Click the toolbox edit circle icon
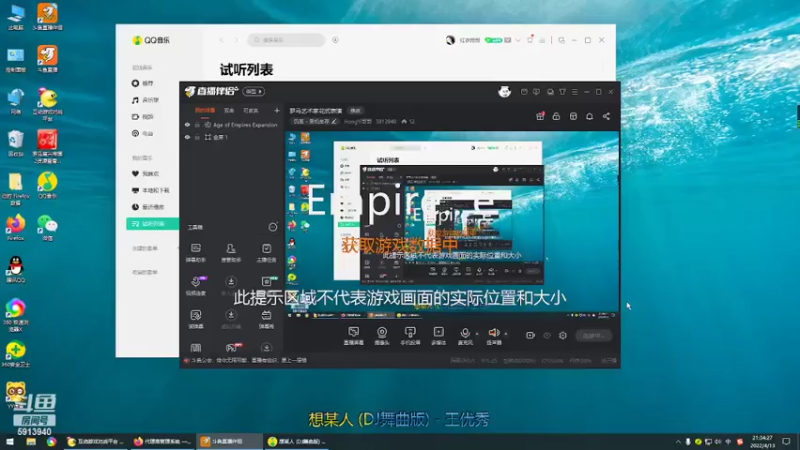The height and width of the screenshot is (450, 800). coord(273,227)
